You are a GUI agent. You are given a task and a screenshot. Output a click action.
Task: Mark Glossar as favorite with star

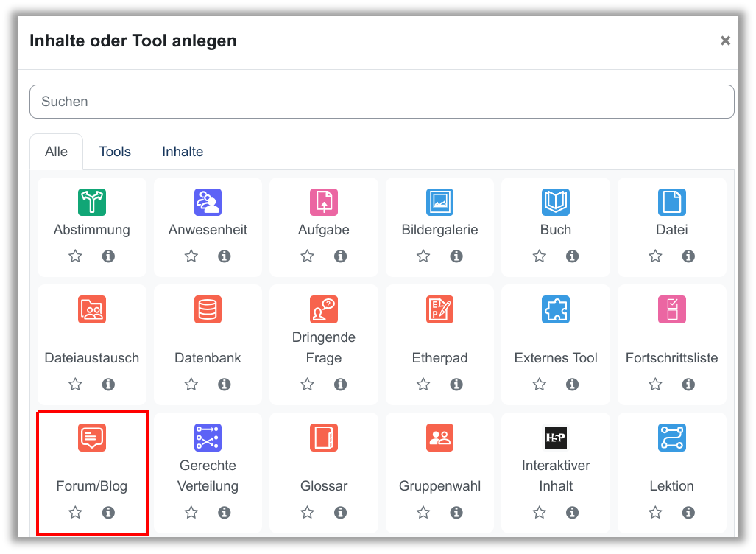pyautogui.click(x=308, y=513)
